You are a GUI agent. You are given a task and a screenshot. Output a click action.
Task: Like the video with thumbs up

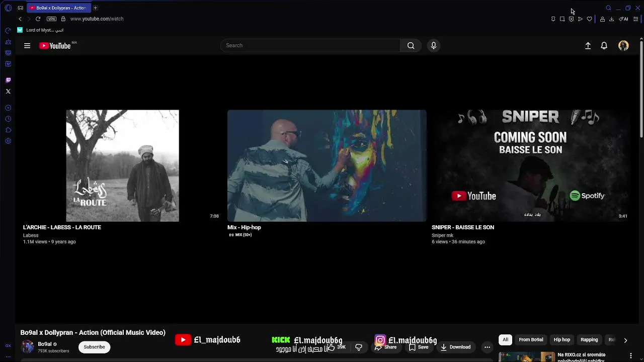336,347
